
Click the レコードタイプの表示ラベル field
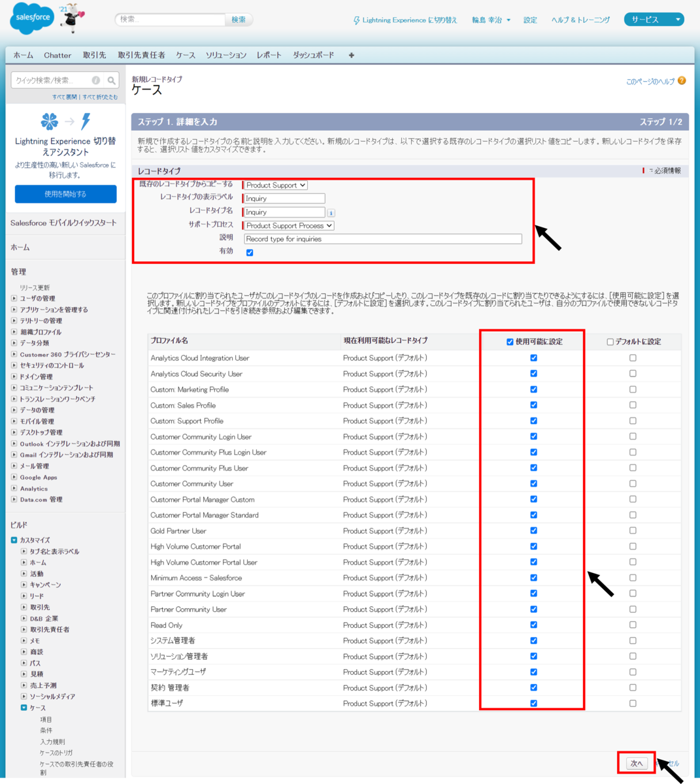tap(284, 199)
